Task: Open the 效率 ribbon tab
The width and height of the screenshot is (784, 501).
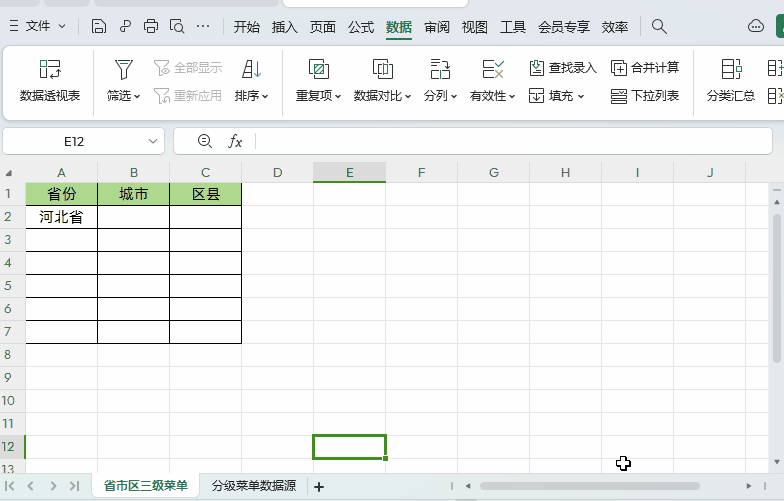Action: point(614,26)
